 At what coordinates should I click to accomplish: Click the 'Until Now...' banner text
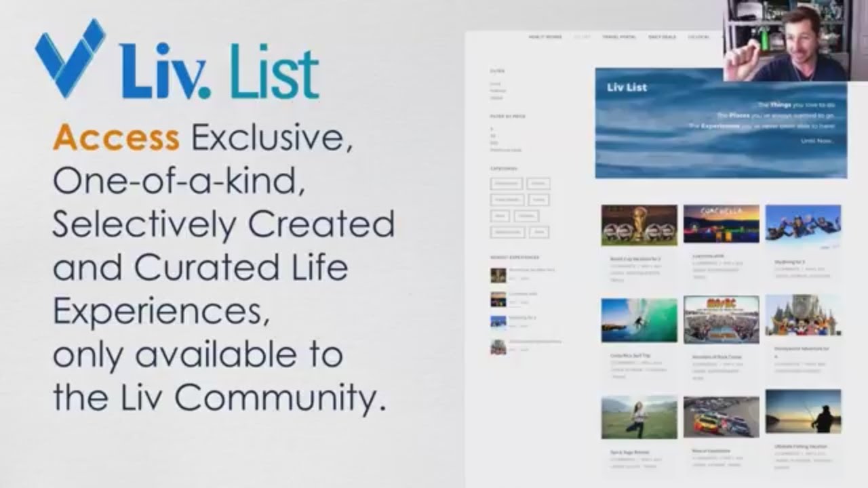[x=816, y=141]
